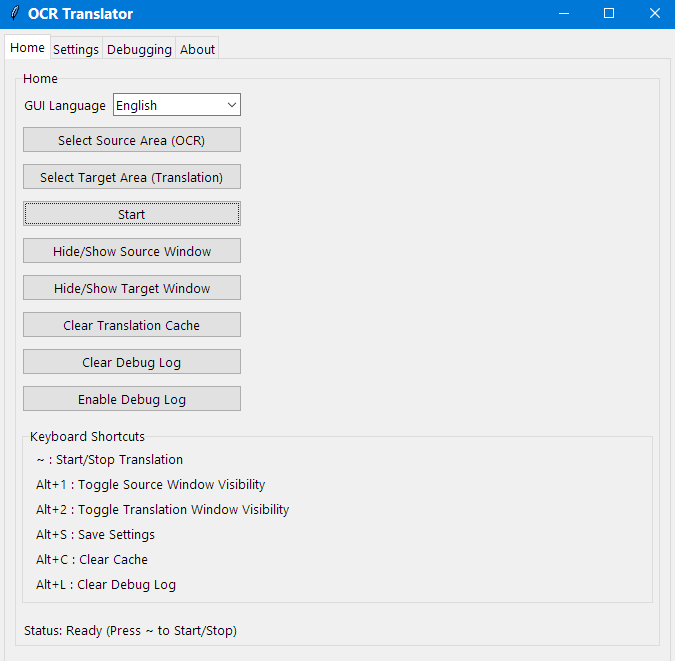Click 'Alt+1 : Toggle Source Window Visibility' text
The height and width of the screenshot is (661, 675).
click(151, 484)
